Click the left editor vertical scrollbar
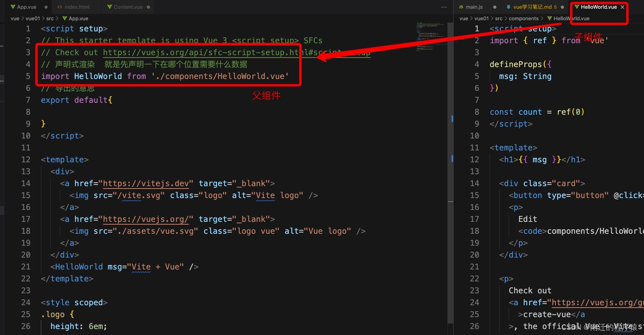This screenshot has width=644, height=335. tap(450, 173)
